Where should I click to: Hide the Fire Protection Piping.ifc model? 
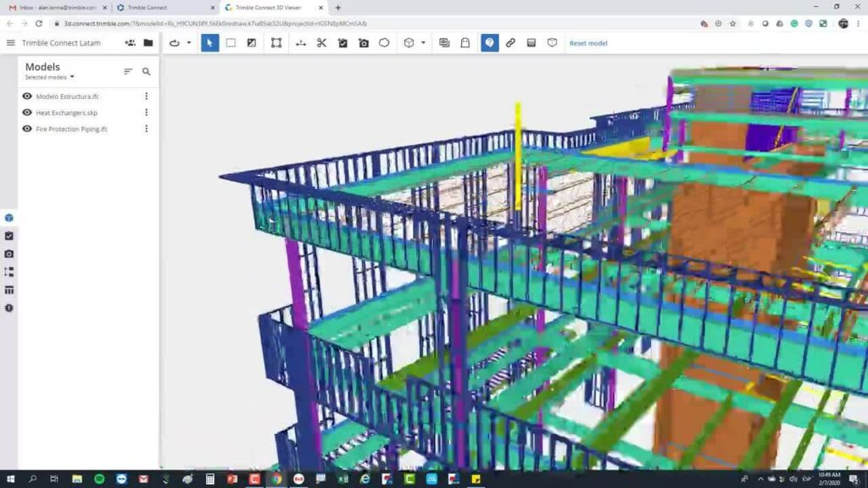pyautogui.click(x=25, y=129)
